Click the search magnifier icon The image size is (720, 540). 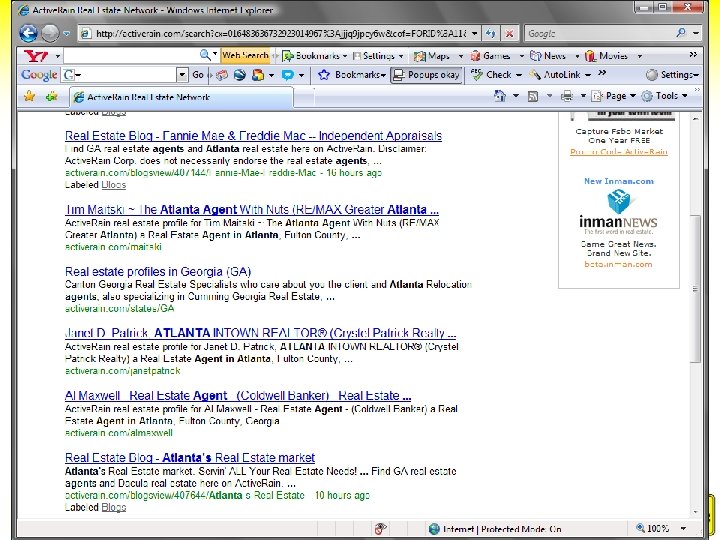pos(681,33)
